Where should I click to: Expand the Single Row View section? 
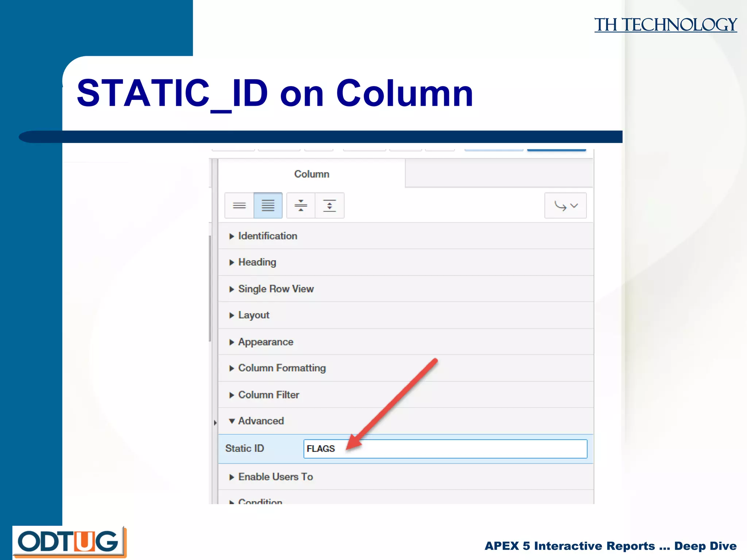[x=406, y=289]
